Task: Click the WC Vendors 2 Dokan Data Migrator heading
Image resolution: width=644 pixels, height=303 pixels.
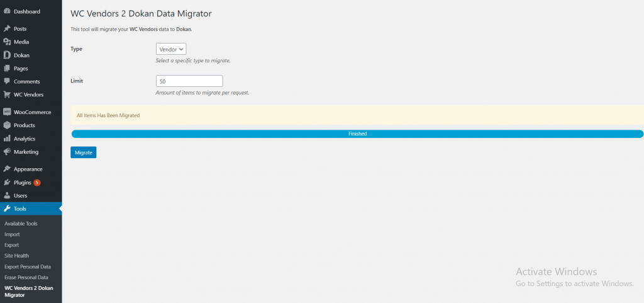Action: [142, 14]
